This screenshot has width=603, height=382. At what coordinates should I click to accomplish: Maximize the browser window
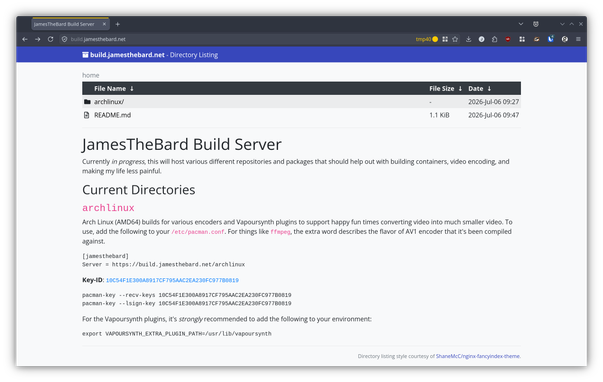click(x=571, y=24)
